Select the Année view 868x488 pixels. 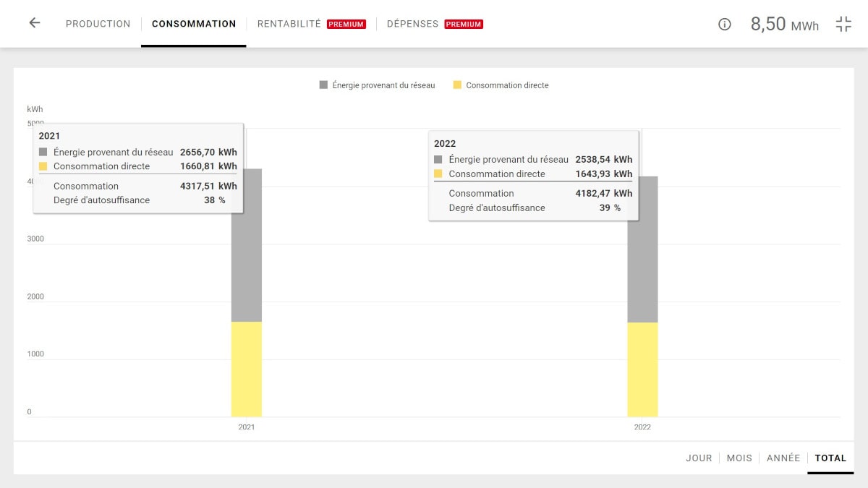tap(783, 458)
